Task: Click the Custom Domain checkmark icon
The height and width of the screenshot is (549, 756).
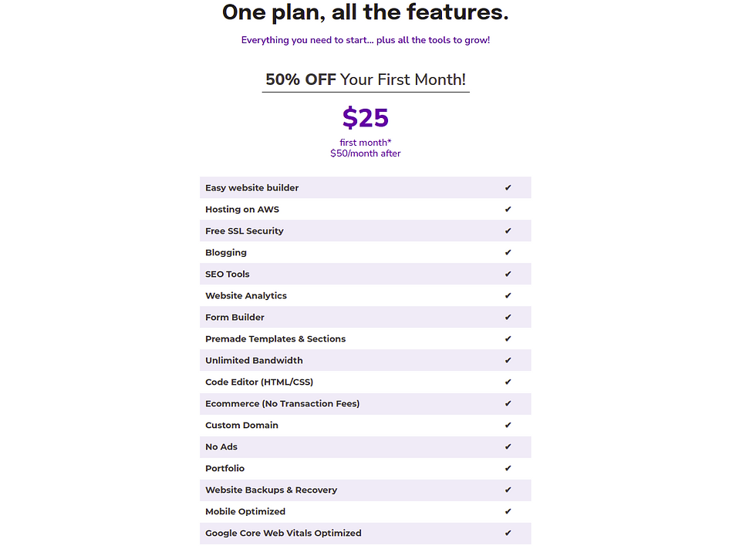Action: [508, 426]
